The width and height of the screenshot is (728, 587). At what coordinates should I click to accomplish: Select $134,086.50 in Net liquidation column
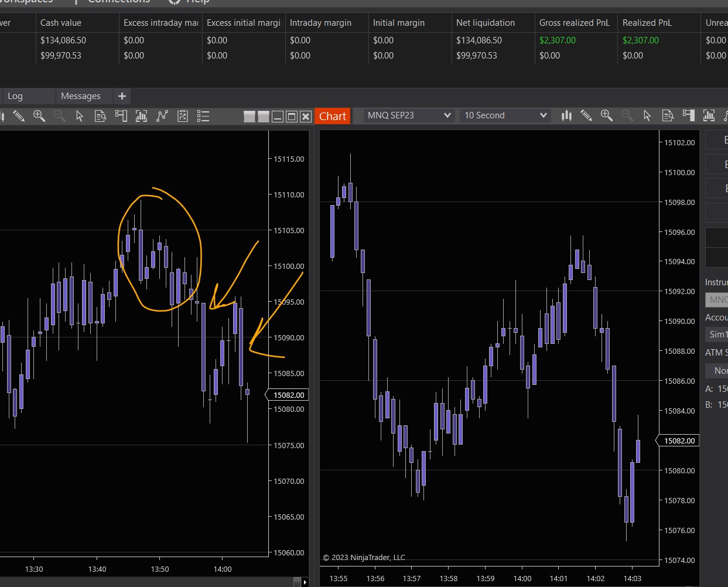[x=479, y=40]
